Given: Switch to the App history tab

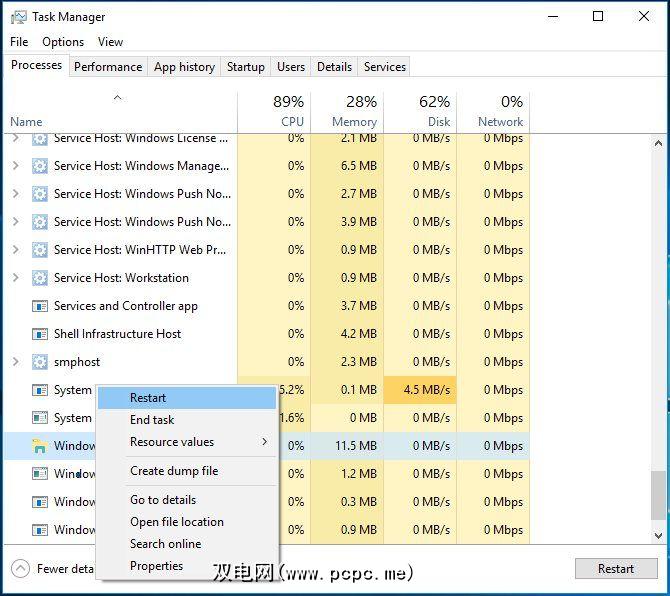Looking at the screenshot, I should click(184, 67).
